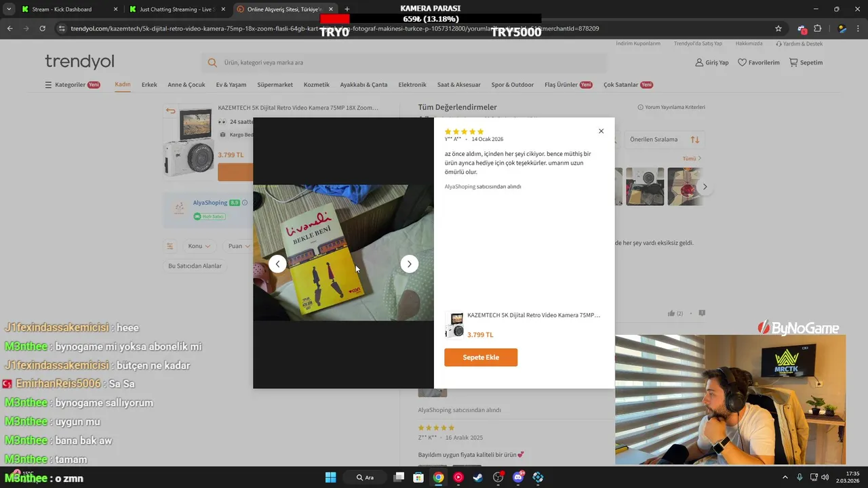Screen dimensions: 868x488
Task: Open Steam from the taskbar
Action: 478,477
